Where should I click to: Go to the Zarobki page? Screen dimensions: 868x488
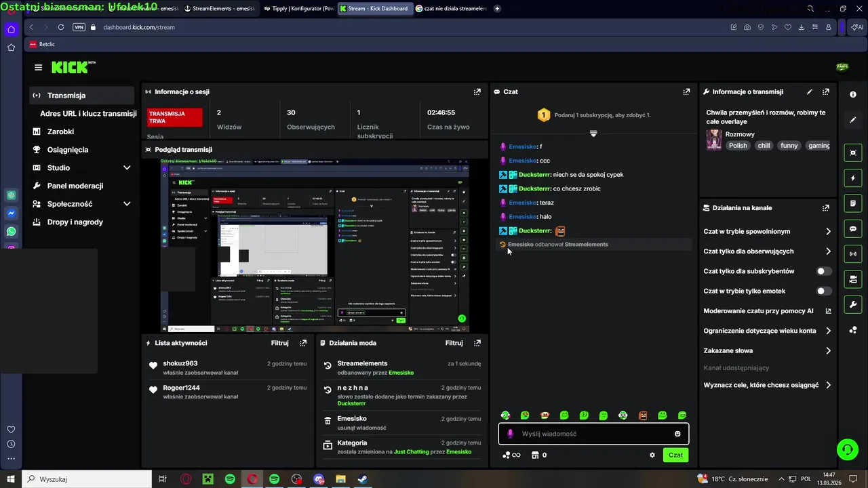coord(60,131)
